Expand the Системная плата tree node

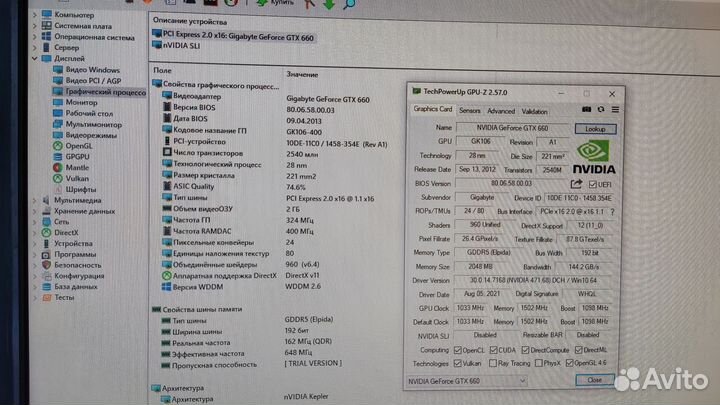point(35,26)
